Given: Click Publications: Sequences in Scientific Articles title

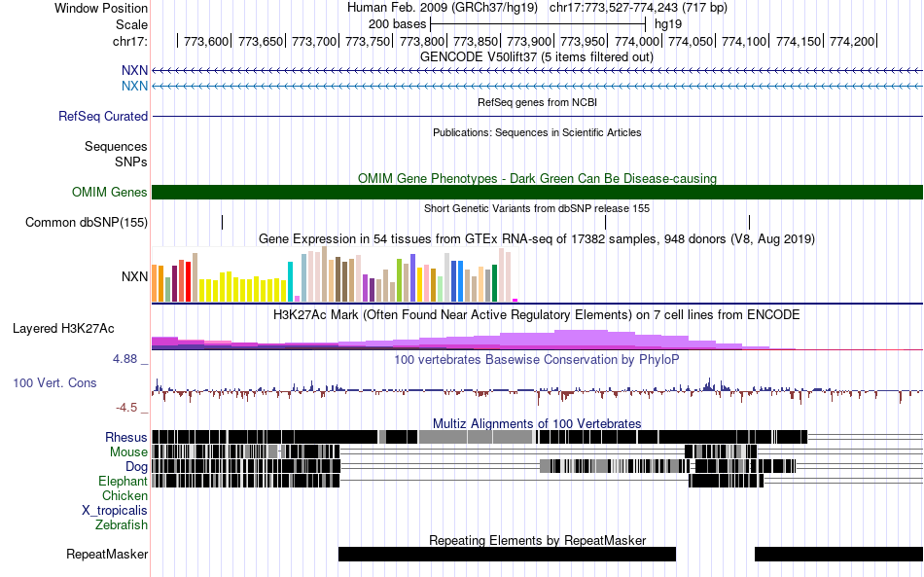Looking at the screenshot, I should 537,132.
